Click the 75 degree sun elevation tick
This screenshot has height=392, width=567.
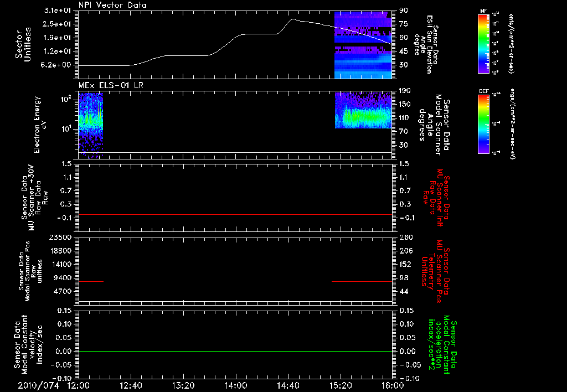click(404, 24)
